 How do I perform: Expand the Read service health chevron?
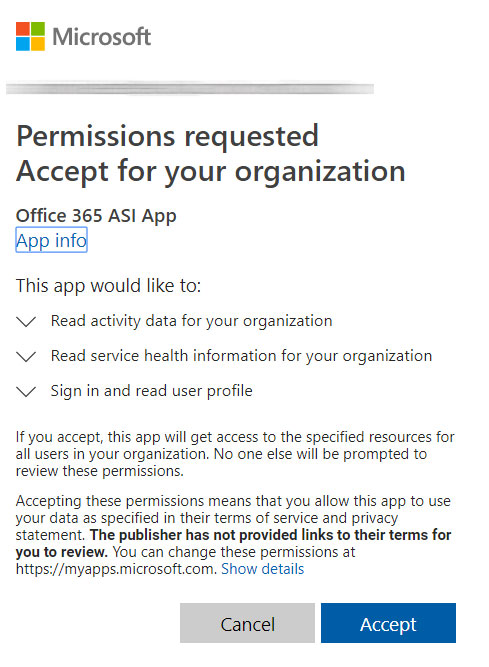26,356
